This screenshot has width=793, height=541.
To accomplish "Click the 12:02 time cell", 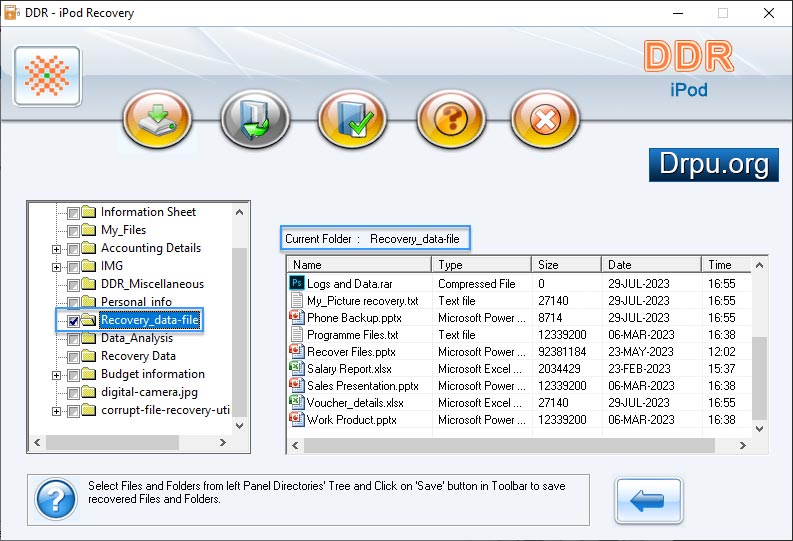I will [x=722, y=351].
